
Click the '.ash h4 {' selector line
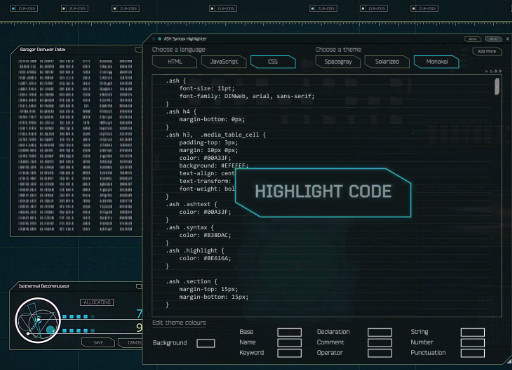pos(181,112)
